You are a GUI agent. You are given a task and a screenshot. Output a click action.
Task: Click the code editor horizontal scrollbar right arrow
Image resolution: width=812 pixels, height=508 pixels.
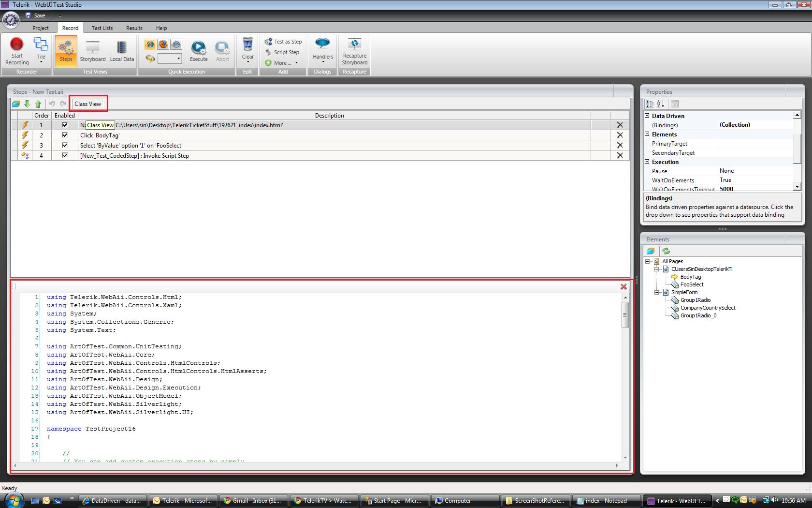coord(617,465)
